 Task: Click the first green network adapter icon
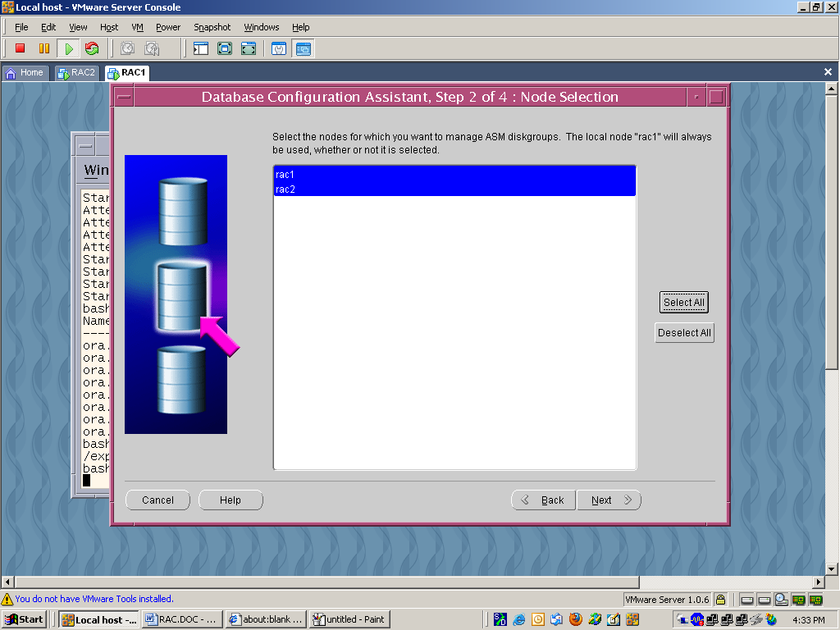pos(799,600)
